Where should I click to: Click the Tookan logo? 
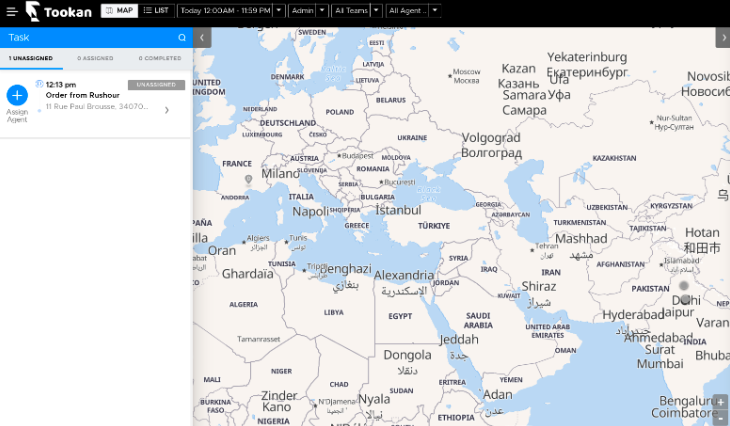[60, 11]
